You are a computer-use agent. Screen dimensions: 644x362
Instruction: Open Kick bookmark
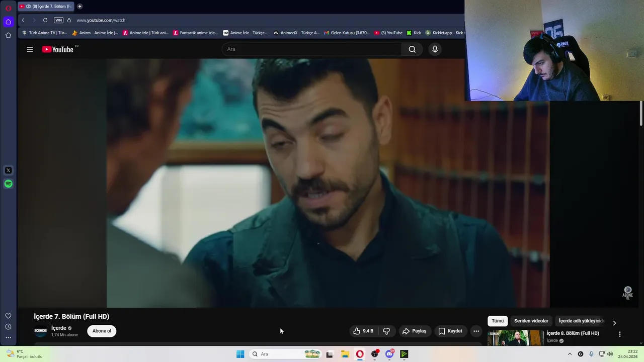pyautogui.click(x=414, y=33)
